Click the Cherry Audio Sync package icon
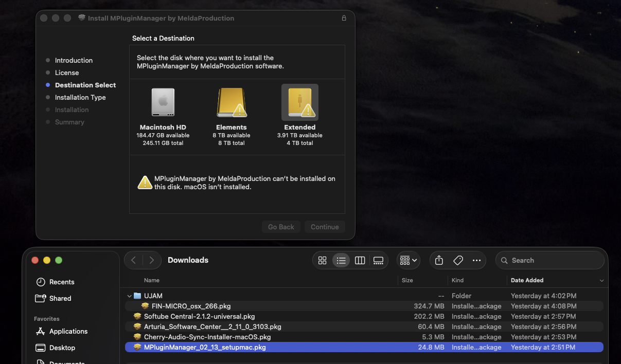This screenshot has height=364, width=621. [137, 337]
